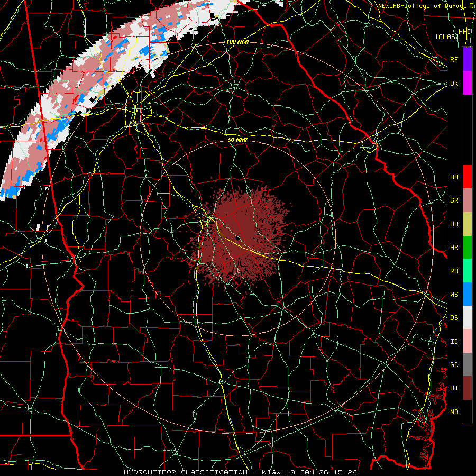Click the HA red legend swatch
Screen dimensions: 476x476
[467, 177]
